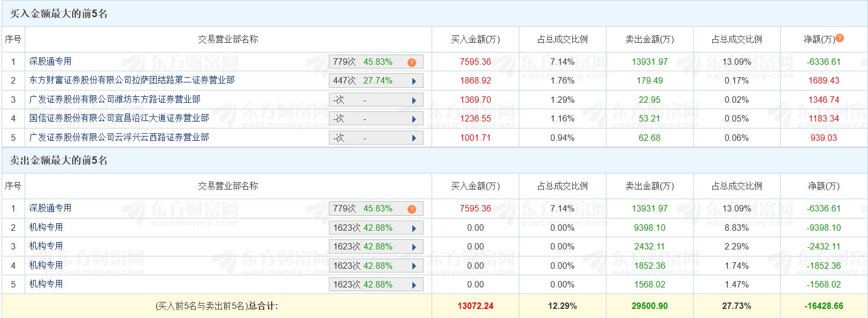This screenshot has width=868, height=318.
Task: Click the orange help icon in 深股通专用 buy-table row
Action: [x=411, y=63]
